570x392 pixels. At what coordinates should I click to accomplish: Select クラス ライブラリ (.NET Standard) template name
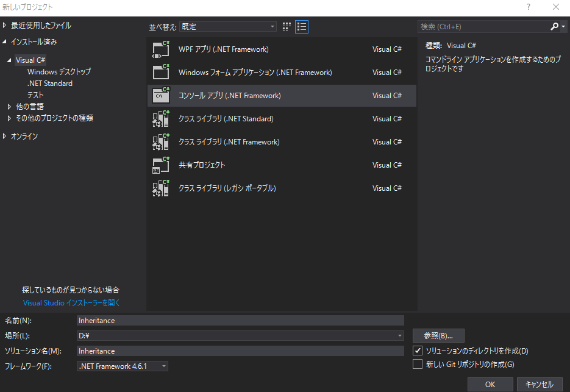tap(226, 118)
